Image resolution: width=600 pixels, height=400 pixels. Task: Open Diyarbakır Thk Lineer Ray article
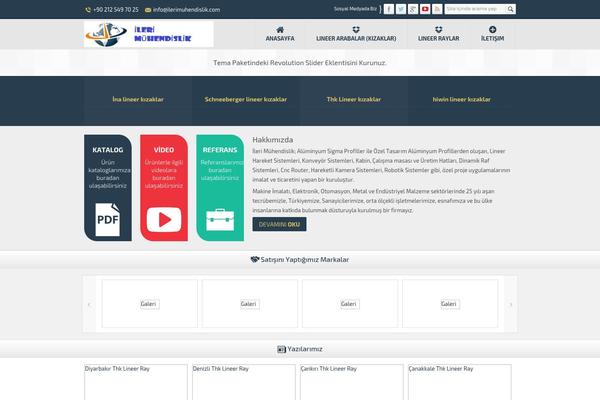(117, 369)
